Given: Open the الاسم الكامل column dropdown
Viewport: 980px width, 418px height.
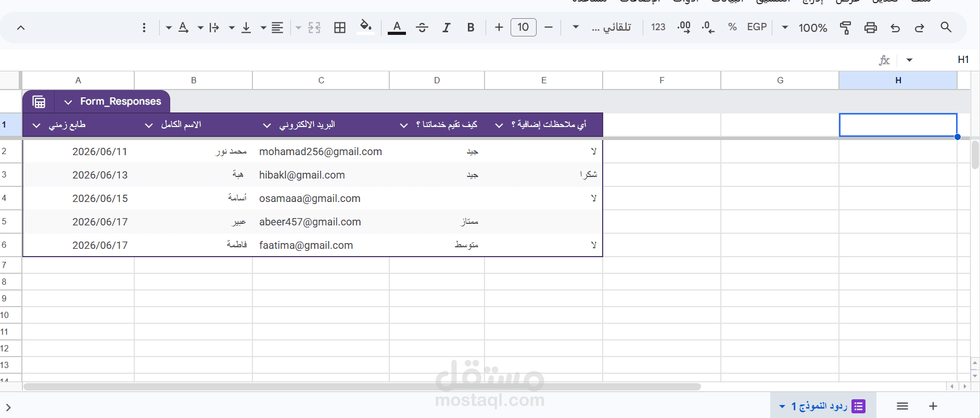Looking at the screenshot, I should click(149, 125).
